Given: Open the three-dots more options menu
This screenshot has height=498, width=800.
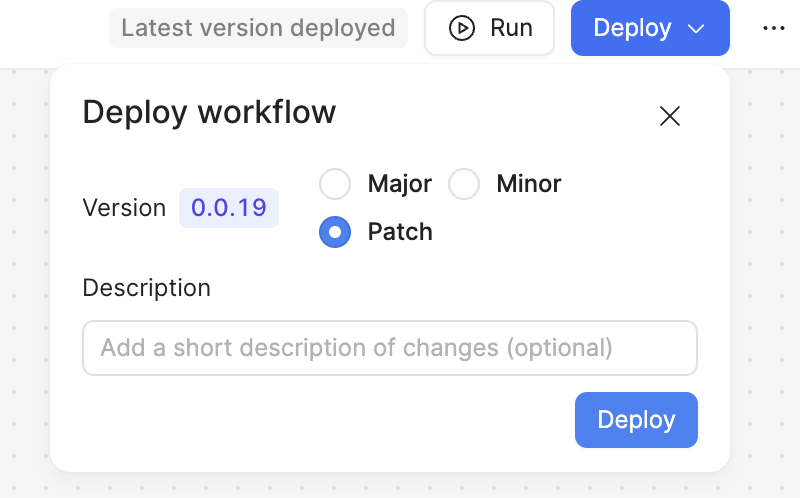Looking at the screenshot, I should click(773, 28).
